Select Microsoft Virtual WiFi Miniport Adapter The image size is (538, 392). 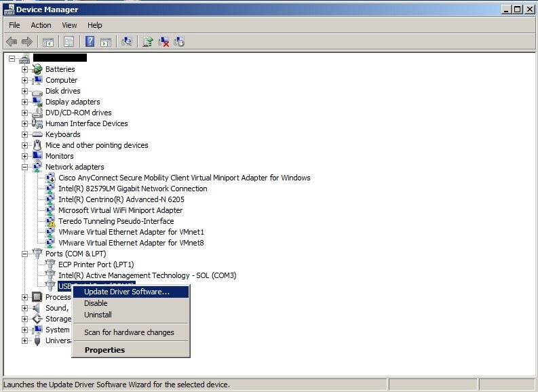(x=121, y=210)
